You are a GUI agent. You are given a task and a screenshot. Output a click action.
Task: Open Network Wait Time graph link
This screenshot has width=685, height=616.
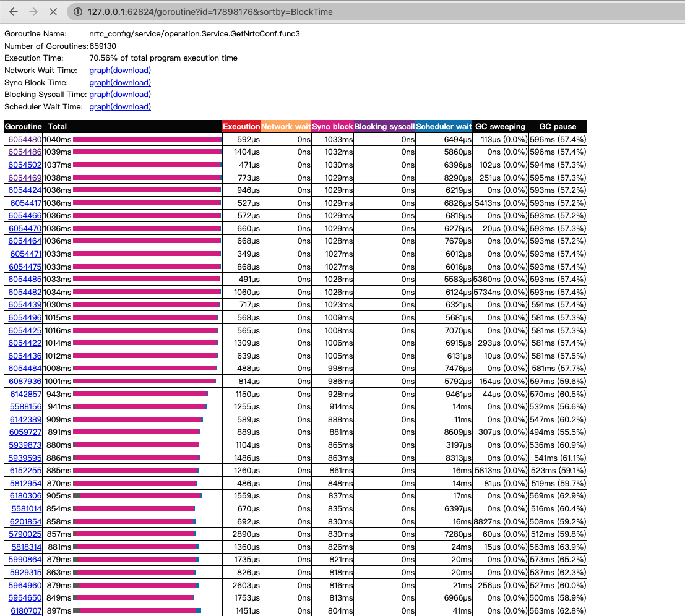[119, 71]
